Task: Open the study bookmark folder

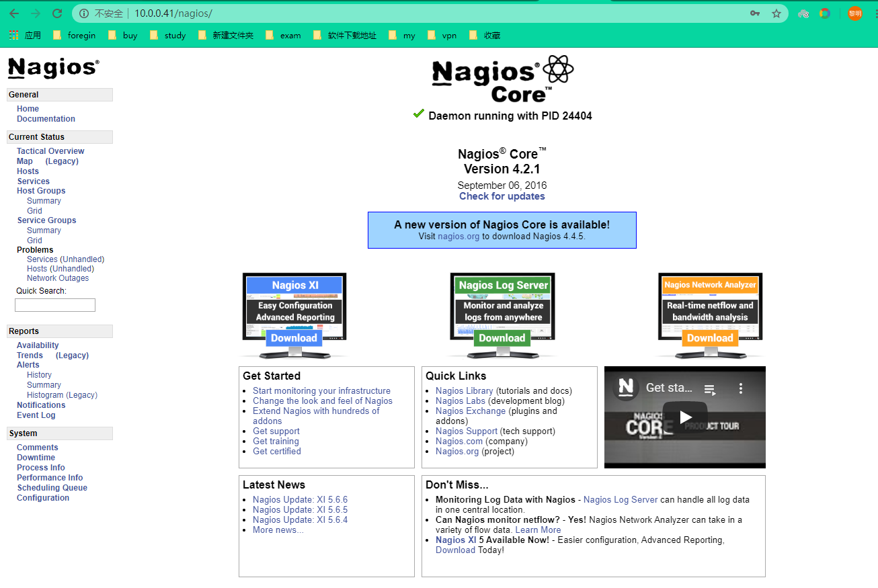Action: [x=168, y=35]
